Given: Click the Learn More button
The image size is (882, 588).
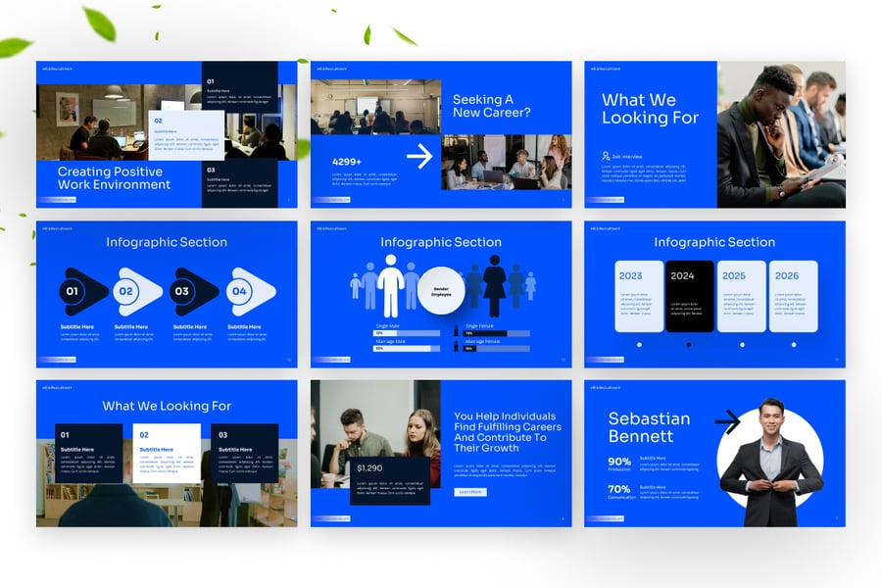Looking at the screenshot, I should coord(470,492).
